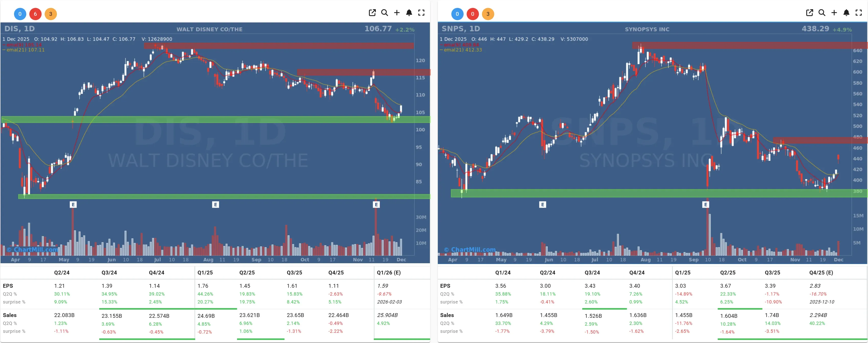Viewport: 868px width, 343px height.
Task: Open DIS chart in new window icon
Action: coord(372,13)
